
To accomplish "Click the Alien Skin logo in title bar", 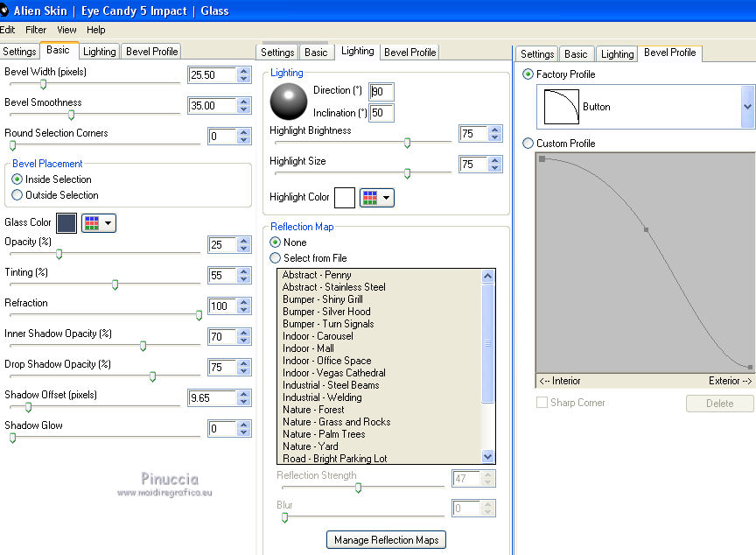I will point(4,11).
